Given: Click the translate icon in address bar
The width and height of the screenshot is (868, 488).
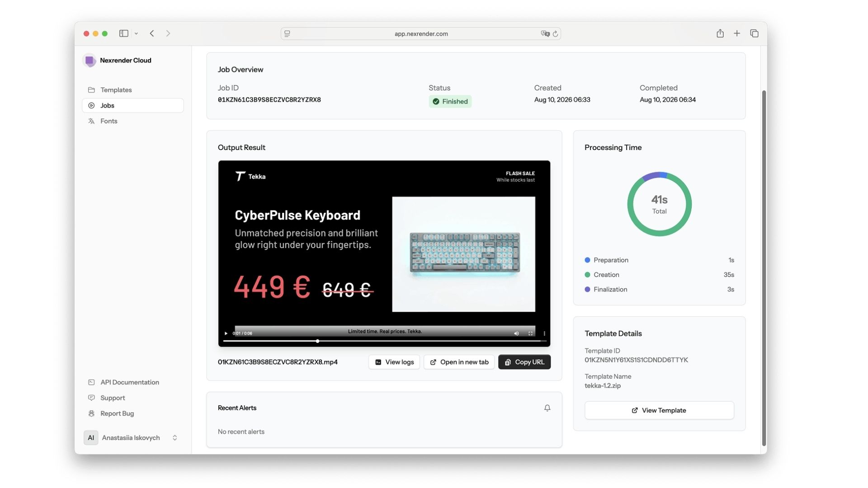Looking at the screenshot, I should [545, 33].
